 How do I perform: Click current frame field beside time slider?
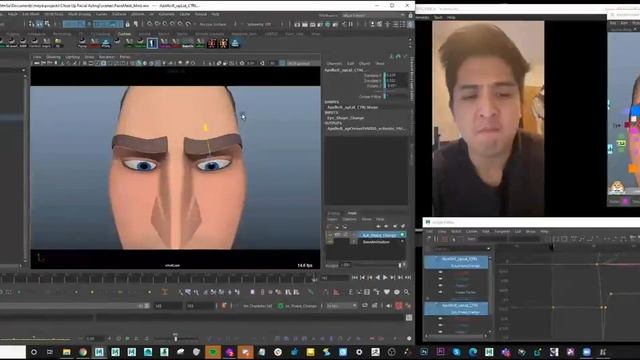[x=334, y=278]
